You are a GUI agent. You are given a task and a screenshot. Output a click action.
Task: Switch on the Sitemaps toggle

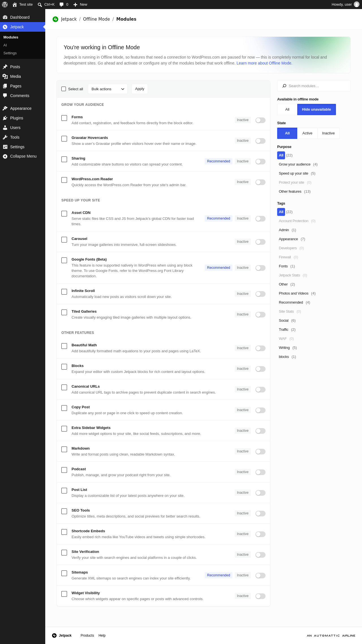(260, 576)
